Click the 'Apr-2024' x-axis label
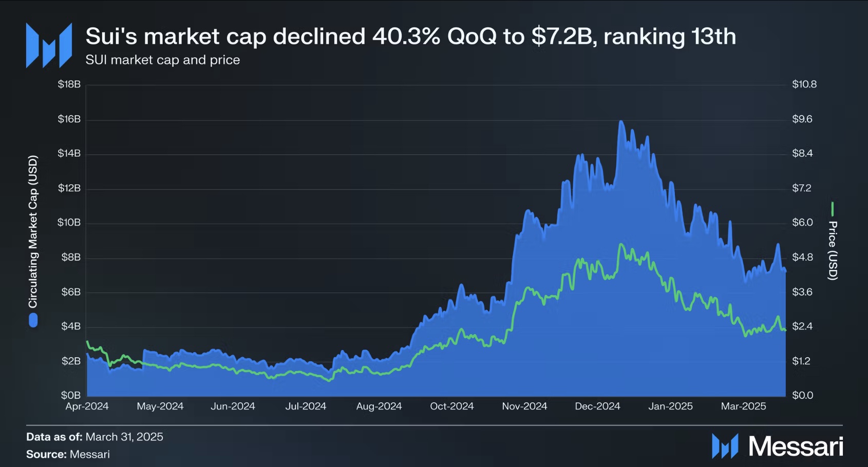Screen dimensions: 868x467 click(x=87, y=406)
